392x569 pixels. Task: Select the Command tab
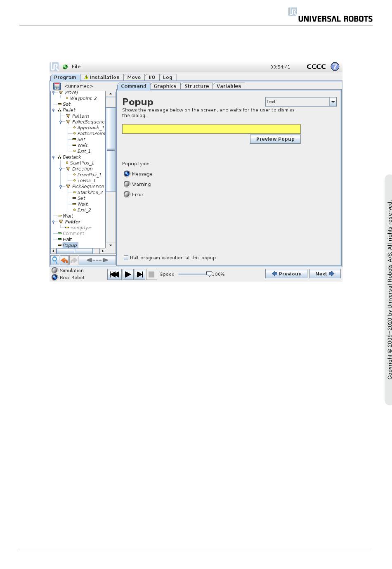[134, 86]
